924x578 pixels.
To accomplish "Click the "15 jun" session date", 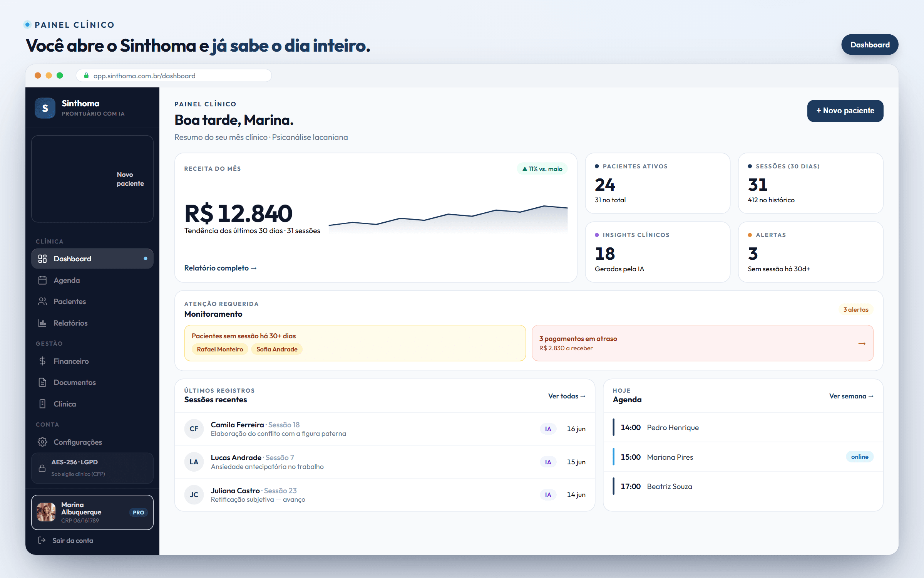I will [576, 462].
